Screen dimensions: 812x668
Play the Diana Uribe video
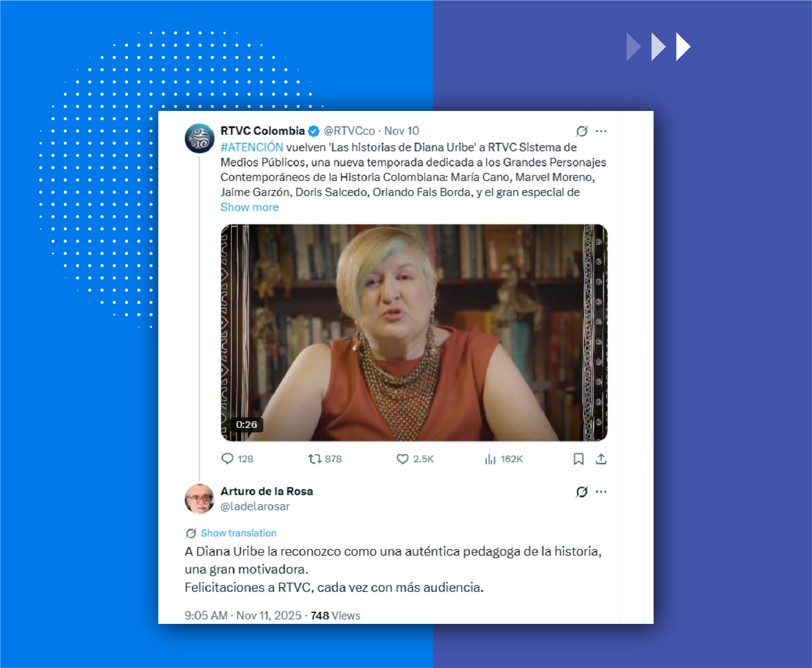click(414, 332)
